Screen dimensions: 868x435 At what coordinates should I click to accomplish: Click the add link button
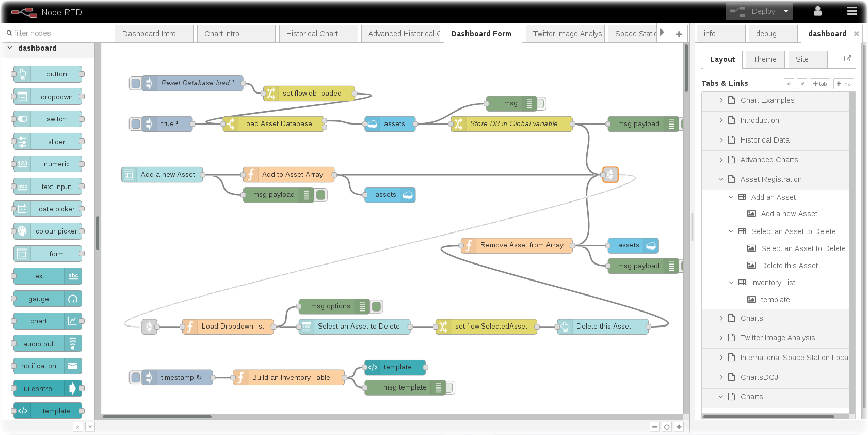(x=843, y=84)
